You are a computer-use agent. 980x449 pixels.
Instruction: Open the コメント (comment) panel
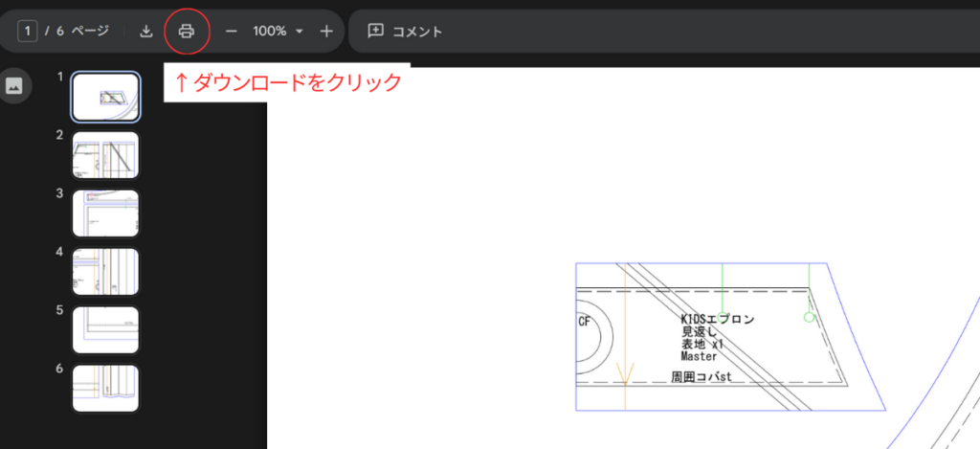tap(406, 32)
